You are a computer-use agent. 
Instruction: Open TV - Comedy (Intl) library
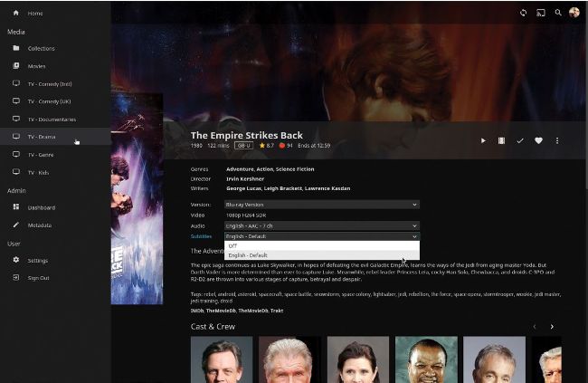55,83
